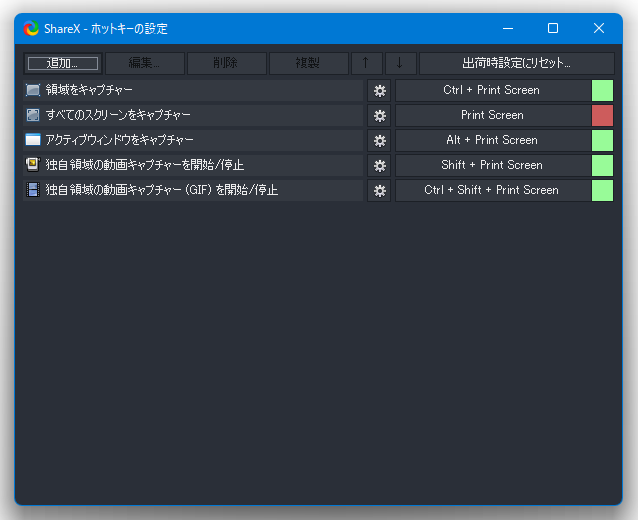Image resolution: width=638 pixels, height=520 pixels.
Task: Click the Ctrl + Shift + Print Screen hotkey button
Action: click(x=493, y=190)
